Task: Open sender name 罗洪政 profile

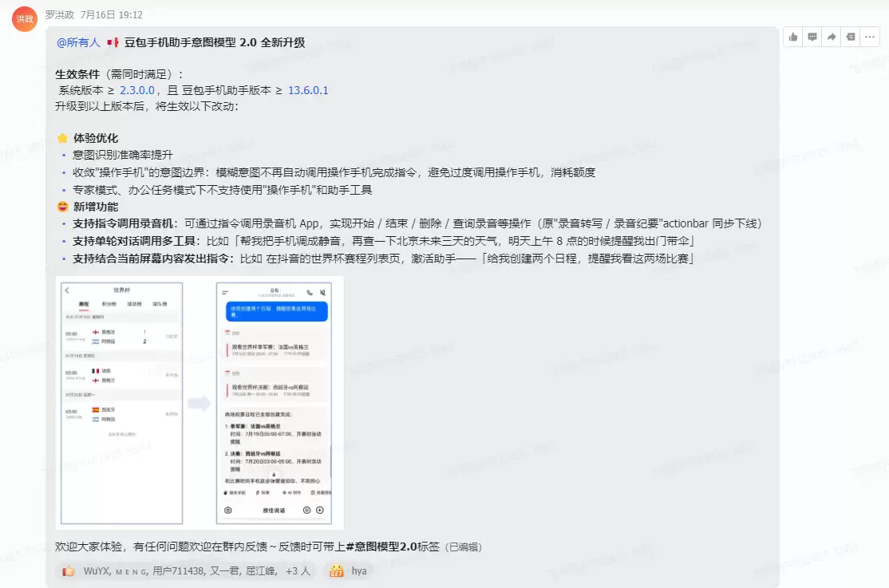Action: coord(60,14)
